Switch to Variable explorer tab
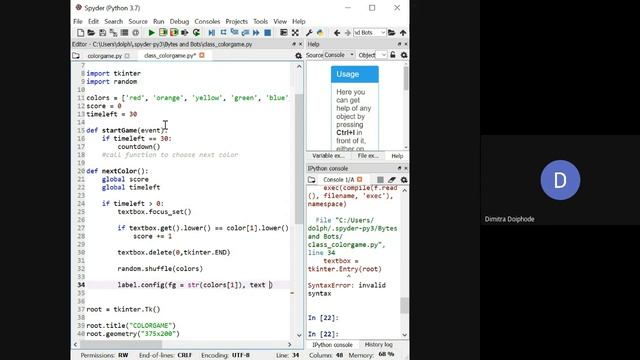The image size is (640, 360). click(329, 156)
